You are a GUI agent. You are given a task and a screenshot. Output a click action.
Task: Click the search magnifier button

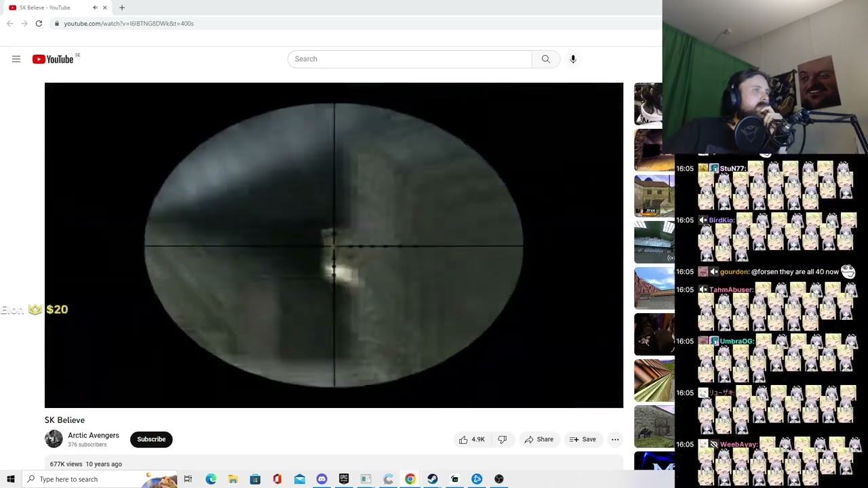546,59
